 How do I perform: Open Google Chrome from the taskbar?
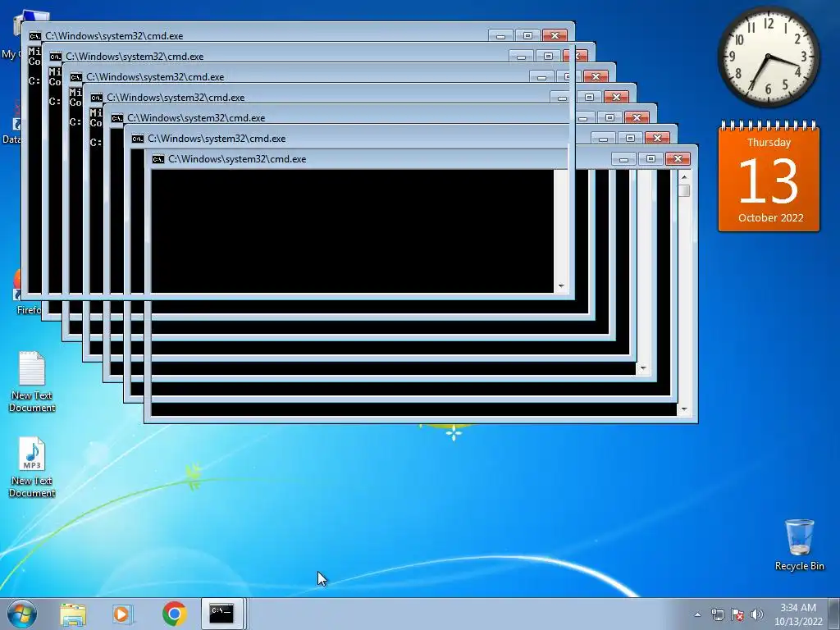(174, 614)
